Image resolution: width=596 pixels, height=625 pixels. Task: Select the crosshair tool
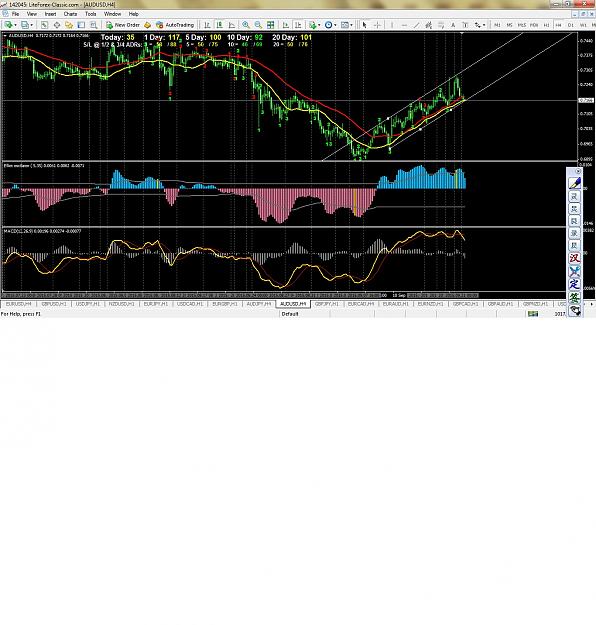(x=377, y=25)
